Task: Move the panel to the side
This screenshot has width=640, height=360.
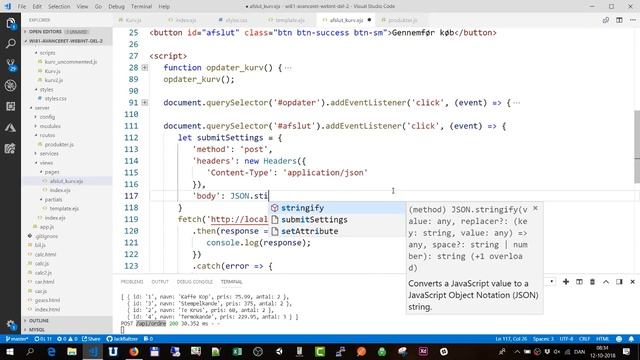Action: tap(619, 282)
